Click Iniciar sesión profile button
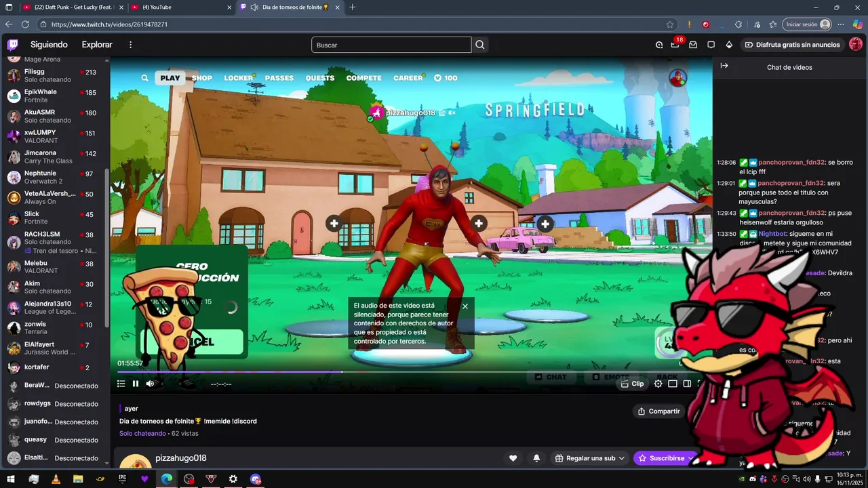The height and width of the screenshot is (488, 868). 807,24
